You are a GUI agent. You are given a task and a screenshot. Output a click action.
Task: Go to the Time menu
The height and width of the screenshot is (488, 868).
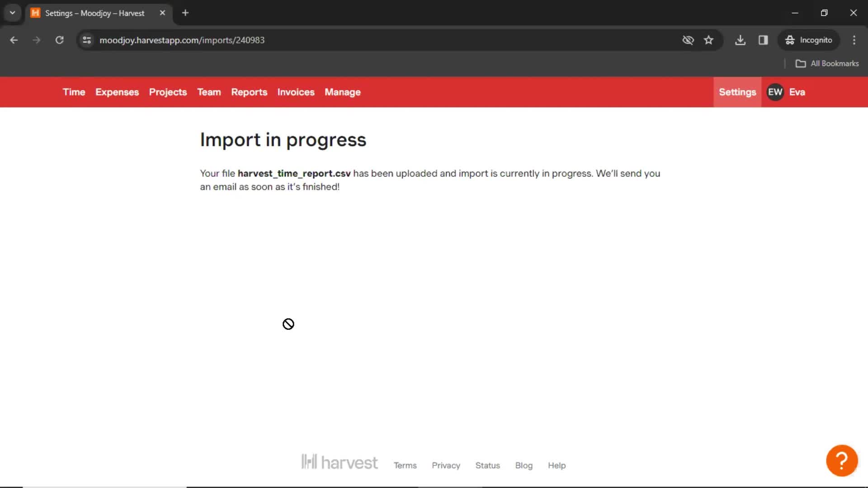(x=74, y=92)
